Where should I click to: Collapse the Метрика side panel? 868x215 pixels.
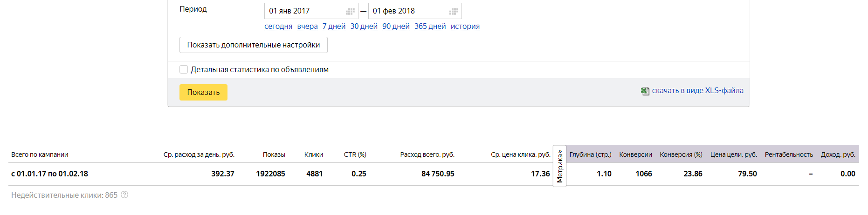pos(560,166)
